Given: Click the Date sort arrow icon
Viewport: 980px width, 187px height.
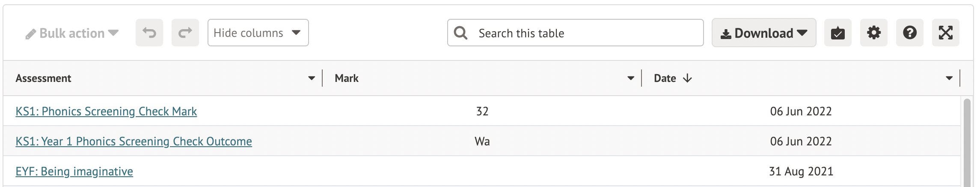Looking at the screenshot, I should coord(687,78).
